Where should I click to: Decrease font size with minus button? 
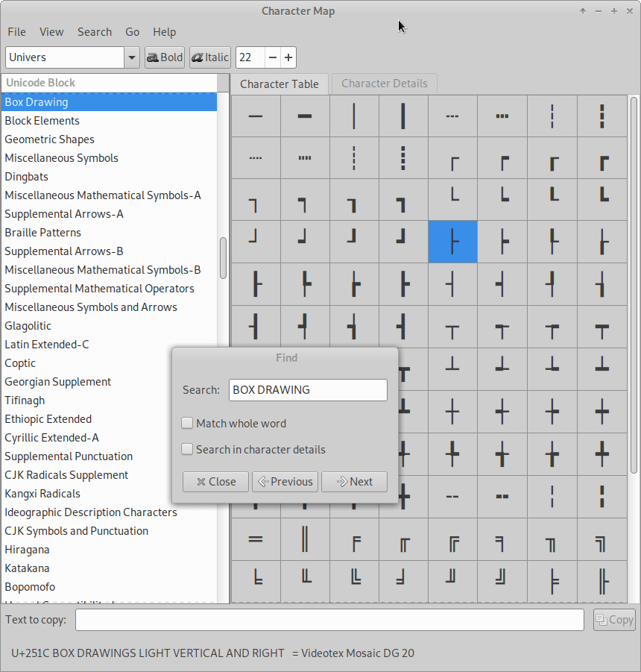tap(273, 57)
